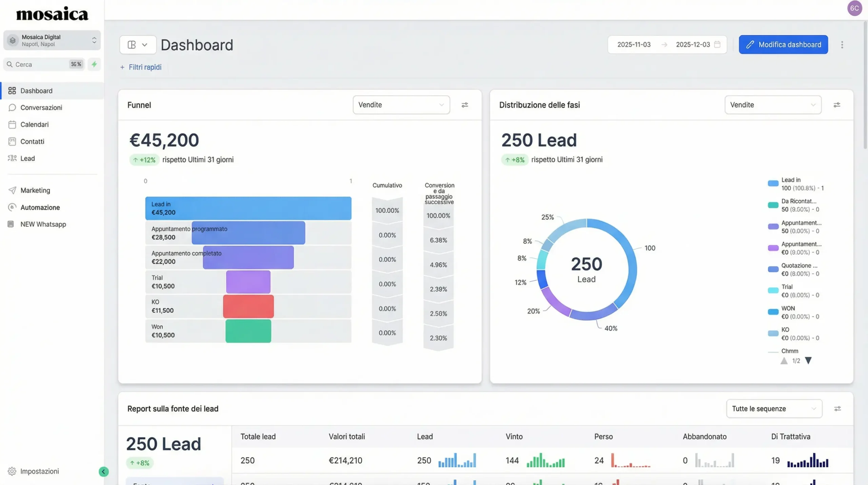Click the Modifica dashboard button
The height and width of the screenshot is (485, 868).
(783, 44)
